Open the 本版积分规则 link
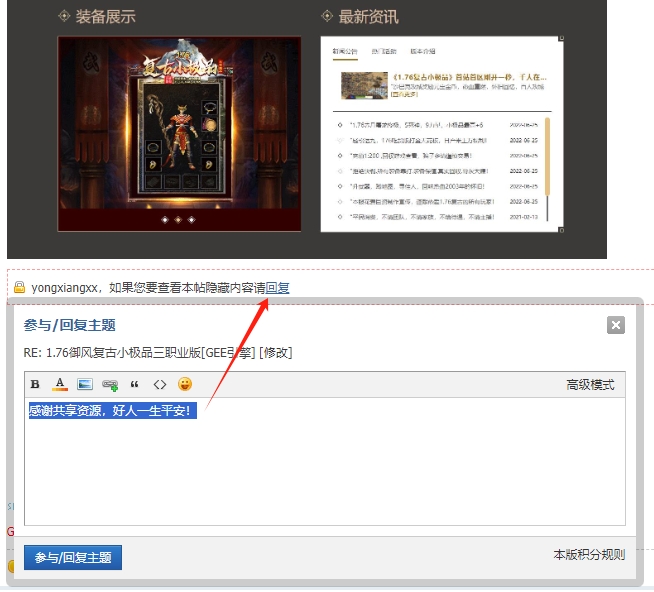654x592 pixels. click(589, 555)
